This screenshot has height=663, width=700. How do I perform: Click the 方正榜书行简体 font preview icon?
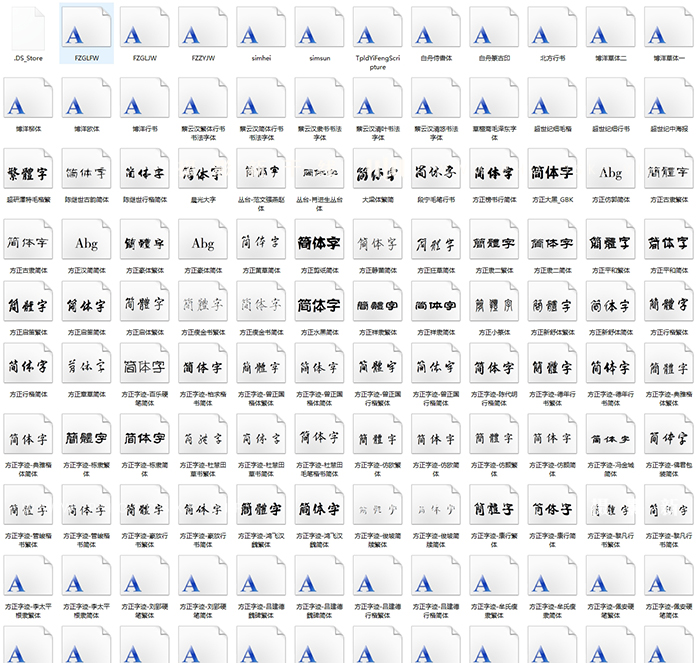[x=494, y=169]
